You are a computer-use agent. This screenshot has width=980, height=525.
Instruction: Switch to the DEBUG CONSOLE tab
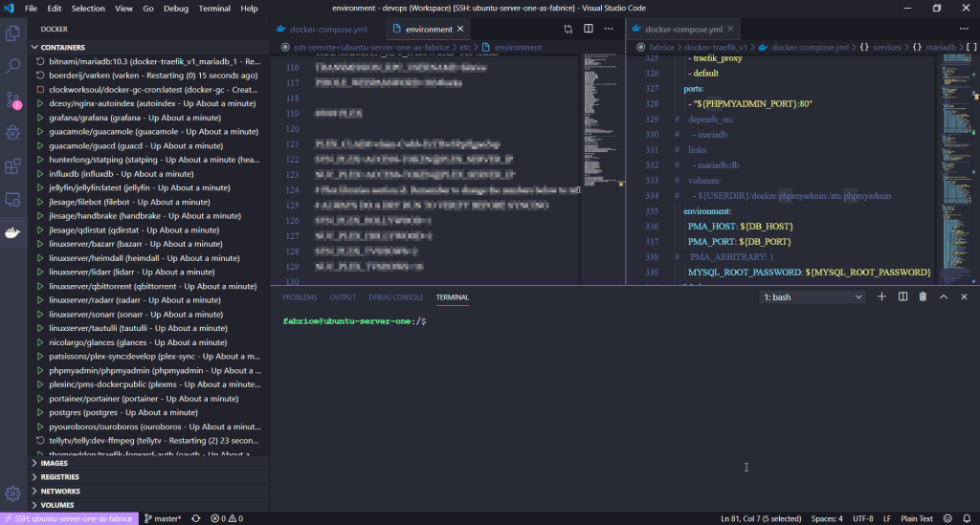tap(396, 297)
